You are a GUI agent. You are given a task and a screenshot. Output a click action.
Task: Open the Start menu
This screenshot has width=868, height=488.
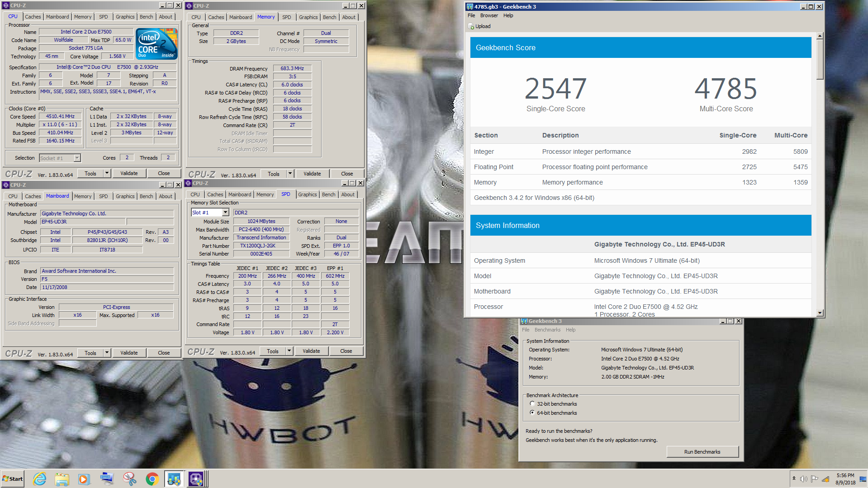point(13,479)
